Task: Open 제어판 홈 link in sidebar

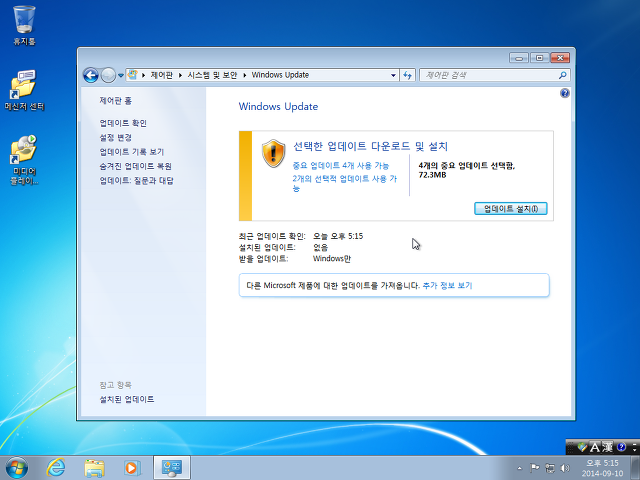Action: [x=116, y=100]
